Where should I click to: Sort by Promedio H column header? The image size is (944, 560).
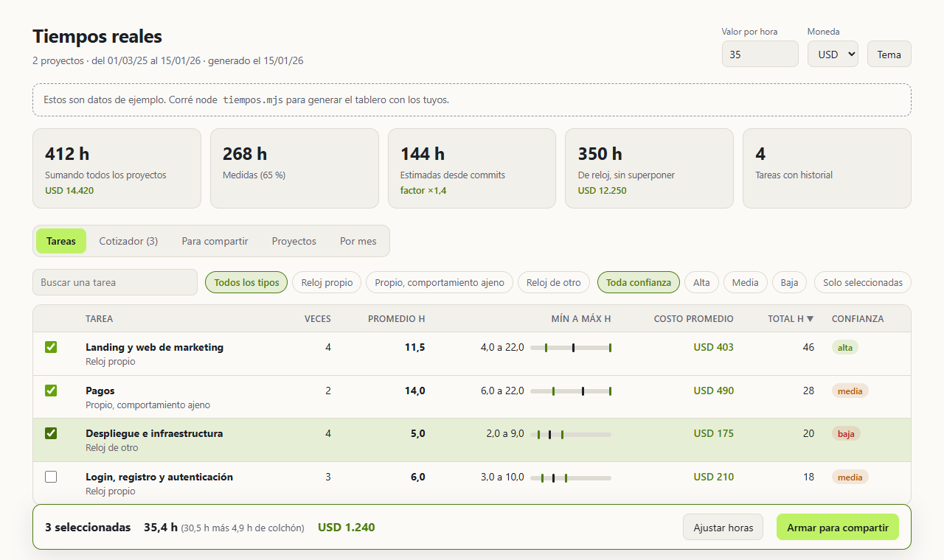pyautogui.click(x=397, y=319)
